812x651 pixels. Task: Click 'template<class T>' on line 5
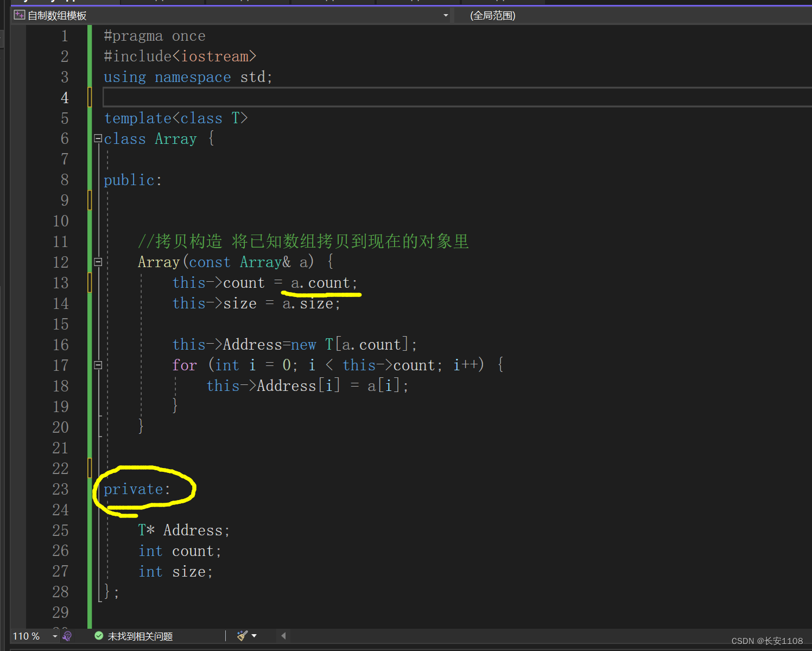pyautogui.click(x=176, y=118)
